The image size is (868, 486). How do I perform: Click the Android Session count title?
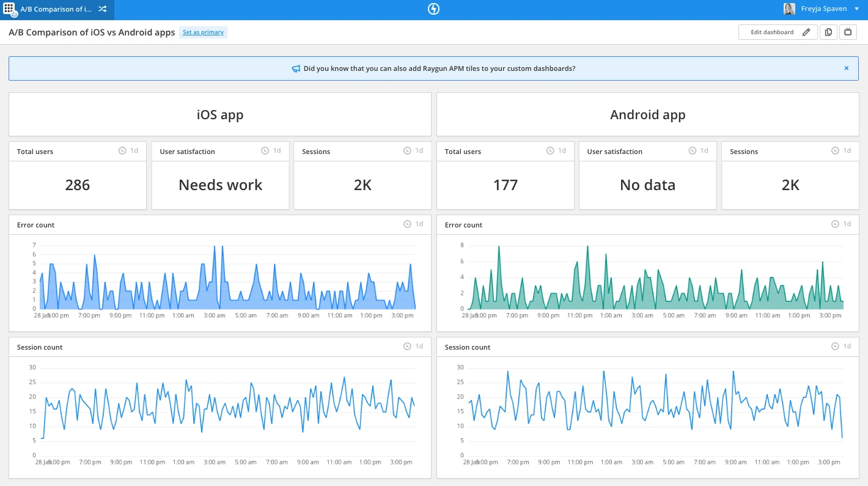click(x=468, y=347)
